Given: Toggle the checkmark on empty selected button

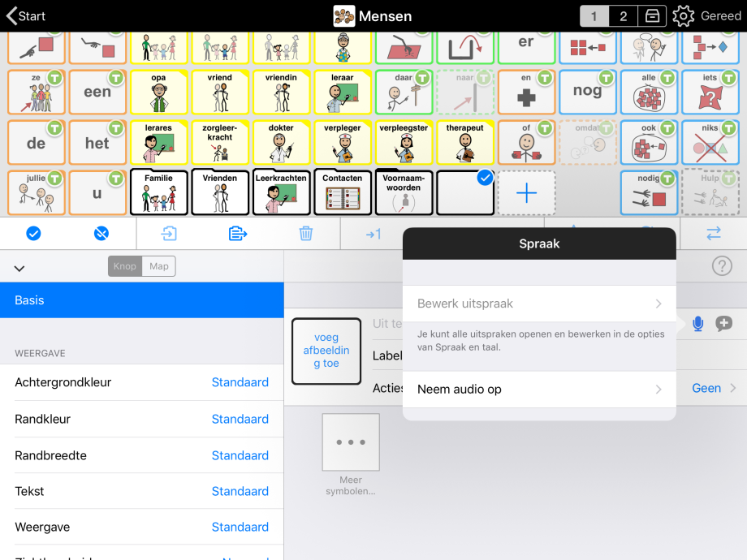Looking at the screenshot, I should click(x=485, y=178).
